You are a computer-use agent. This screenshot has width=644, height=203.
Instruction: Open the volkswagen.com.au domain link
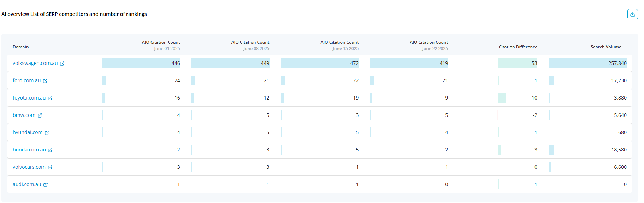point(35,63)
